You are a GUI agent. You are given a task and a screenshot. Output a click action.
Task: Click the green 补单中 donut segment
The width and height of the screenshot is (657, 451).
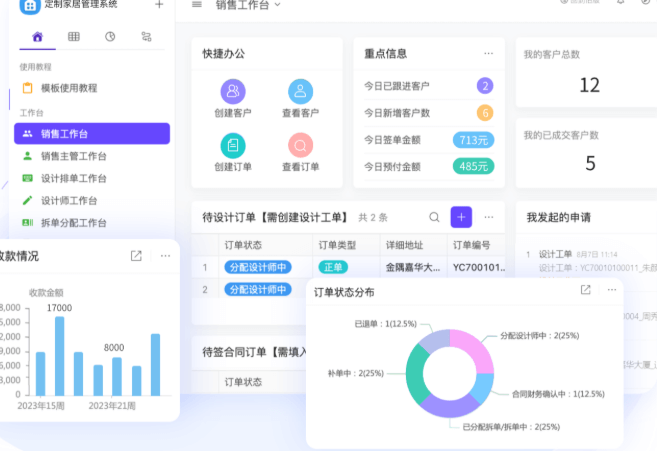coord(416,372)
